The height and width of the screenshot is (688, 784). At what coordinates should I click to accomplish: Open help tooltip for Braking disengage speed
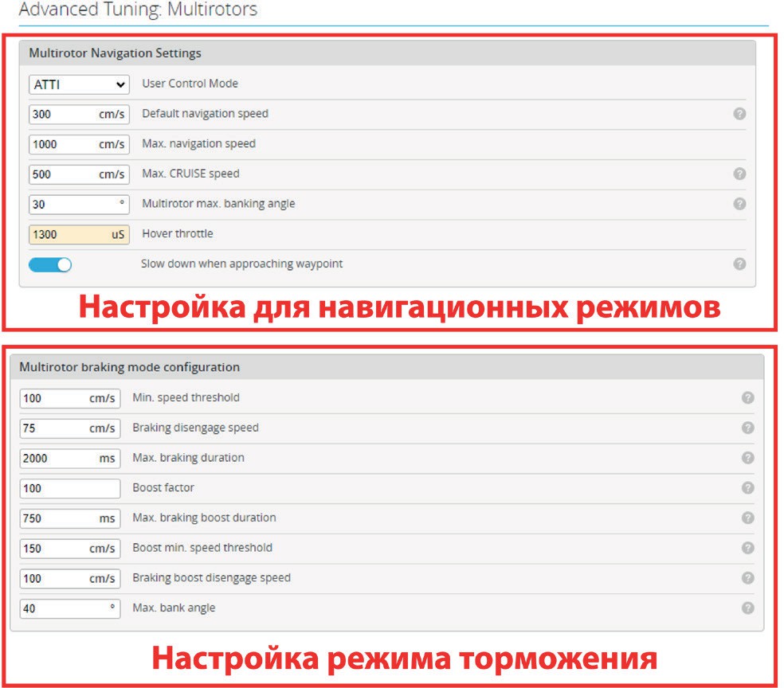tap(747, 428)
